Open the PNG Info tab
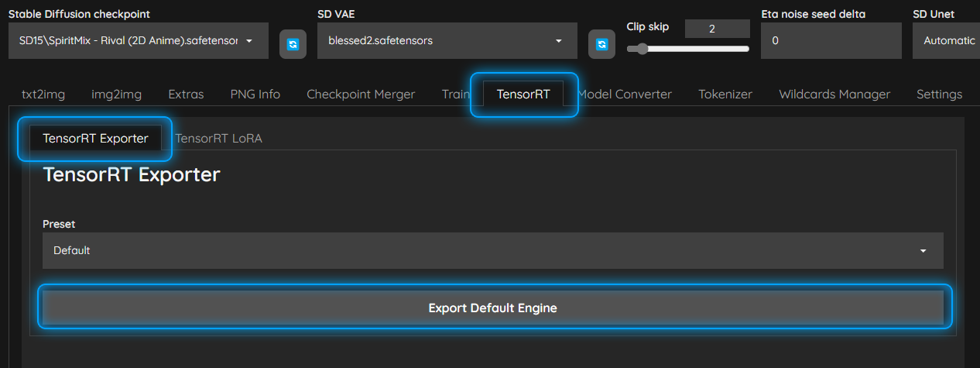 255,94
